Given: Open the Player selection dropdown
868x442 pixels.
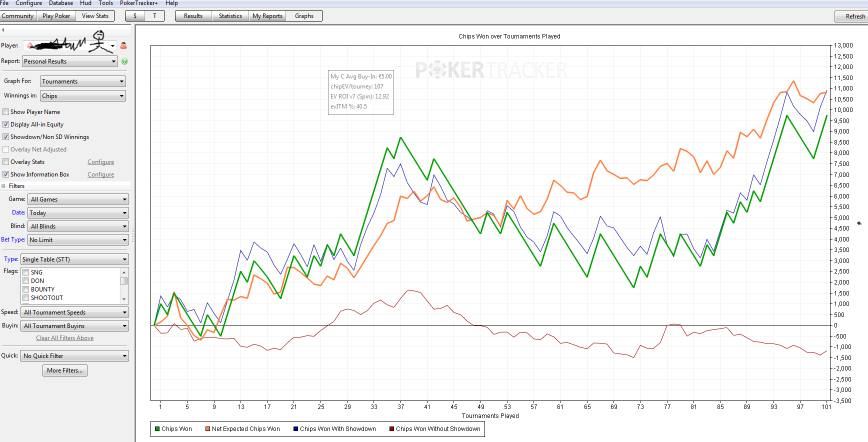Looking at the screenshot, I should click(x=113, y=45).
